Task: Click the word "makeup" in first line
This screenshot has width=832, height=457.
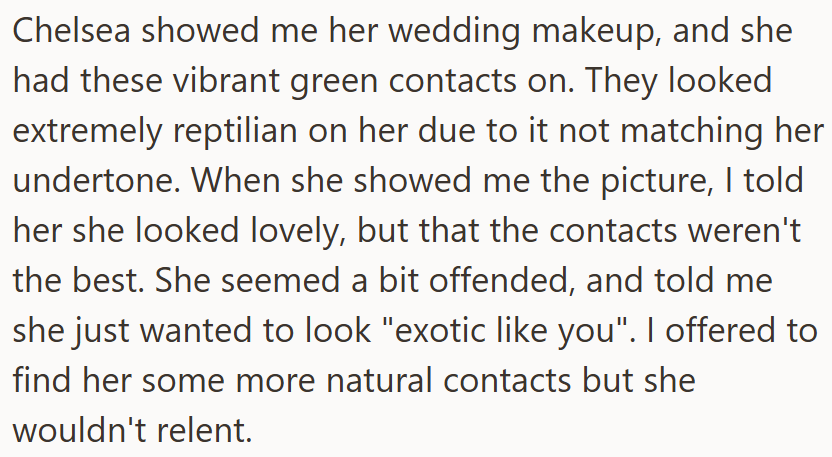Action: click(593, 32)
